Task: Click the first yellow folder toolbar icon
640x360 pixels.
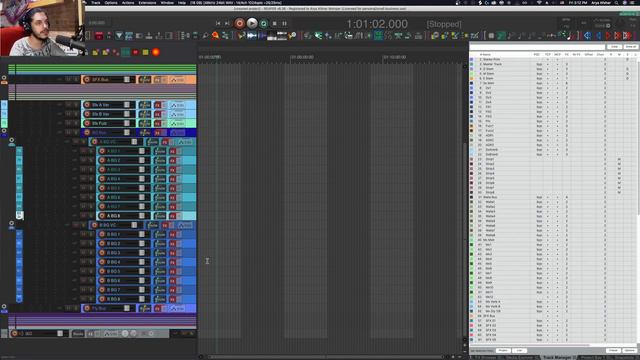Action: 96,52
